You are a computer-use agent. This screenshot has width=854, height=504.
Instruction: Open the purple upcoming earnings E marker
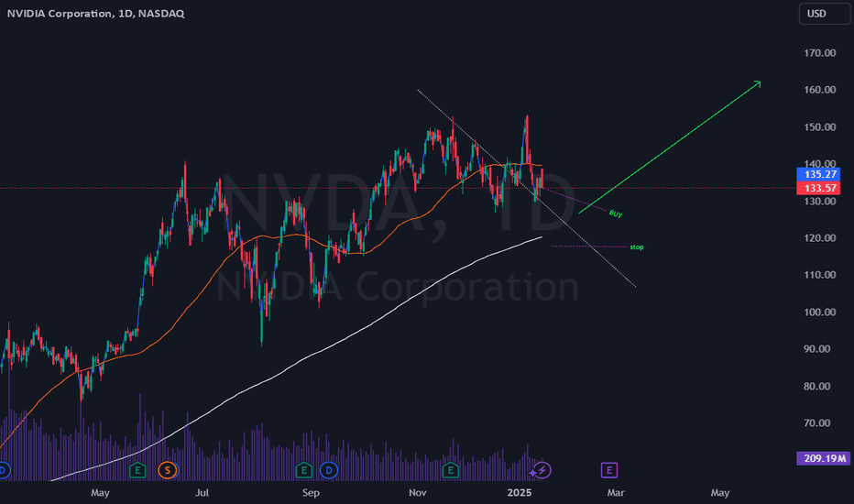(x=609, y=470)
